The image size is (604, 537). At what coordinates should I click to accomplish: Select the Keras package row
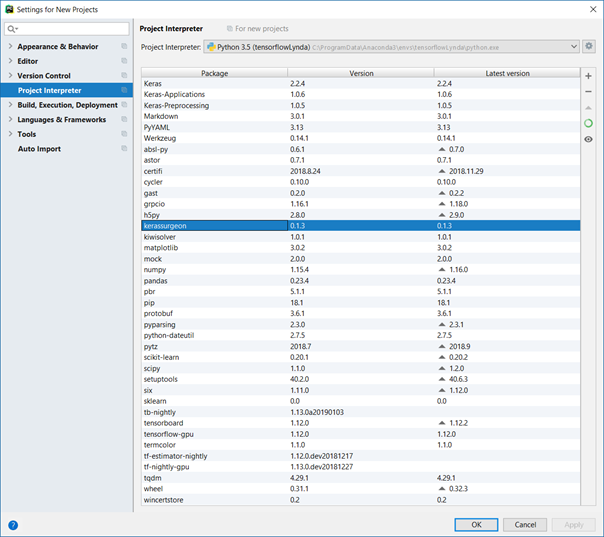(x=361, y=84)
